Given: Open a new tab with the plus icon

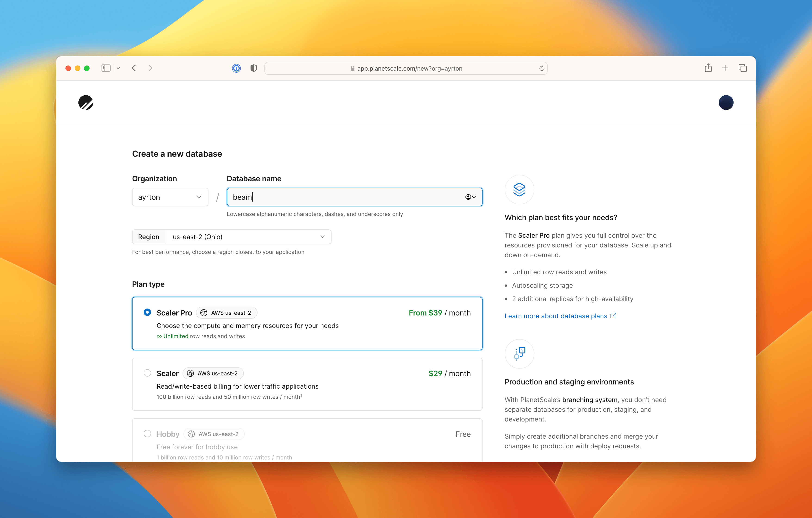Looking at the screenshot, I should pyautogui.click(x=725, y=68).
